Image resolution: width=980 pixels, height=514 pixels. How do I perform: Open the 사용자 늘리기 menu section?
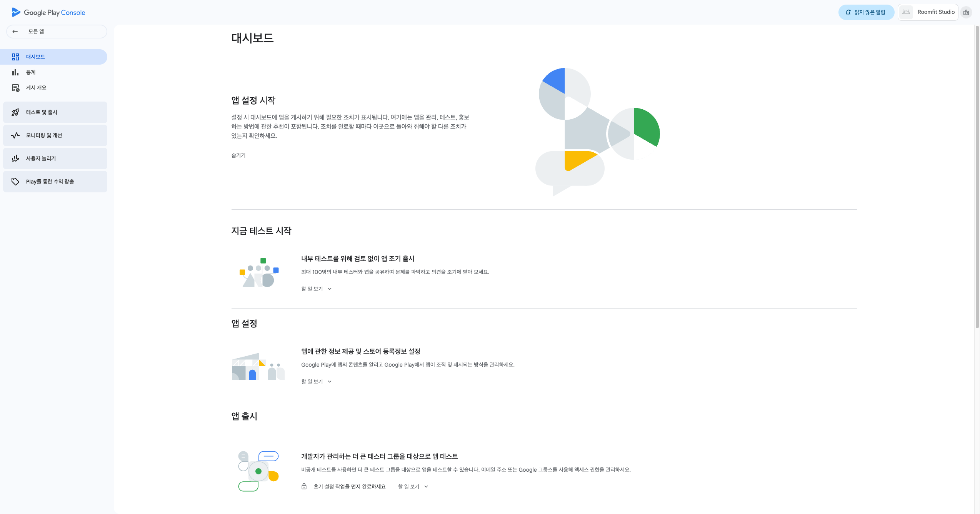(55, 159)
